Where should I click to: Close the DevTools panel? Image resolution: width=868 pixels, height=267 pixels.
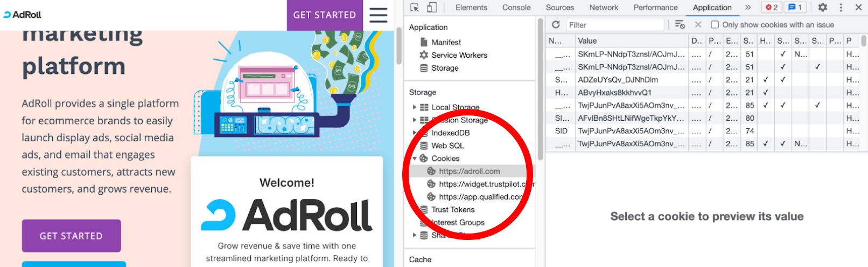pyautogui.click(x=858, y=8)
